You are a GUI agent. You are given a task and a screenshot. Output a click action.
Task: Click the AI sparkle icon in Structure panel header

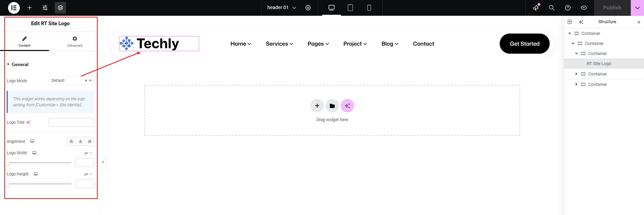click(x=581, y=22)
